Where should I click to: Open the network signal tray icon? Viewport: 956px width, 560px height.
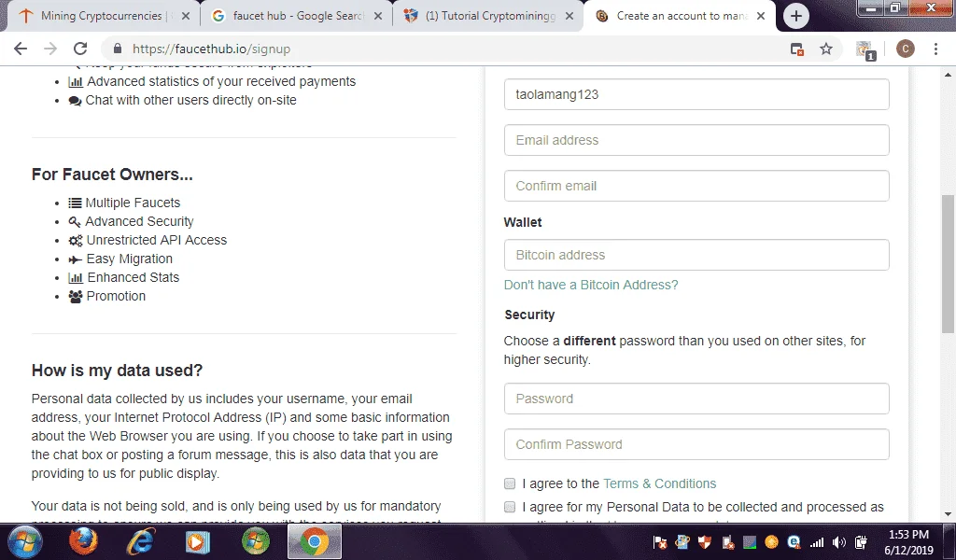tap(817, 541)
